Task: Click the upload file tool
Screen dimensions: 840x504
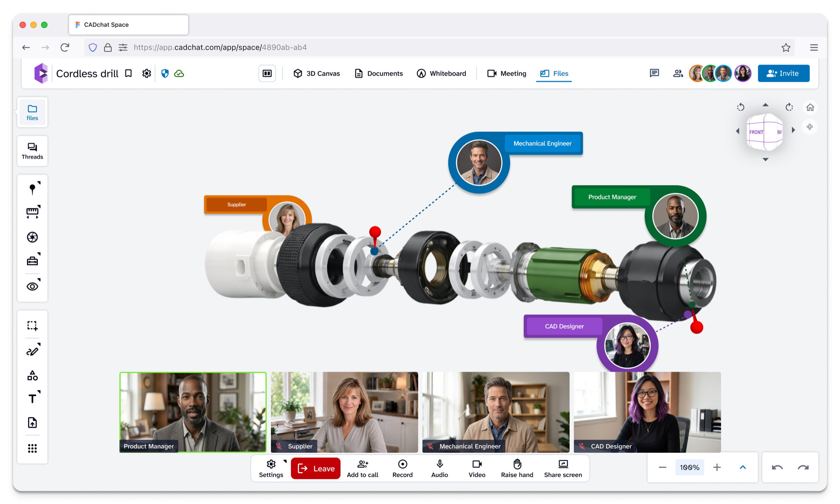Action: tap(32, 423)
